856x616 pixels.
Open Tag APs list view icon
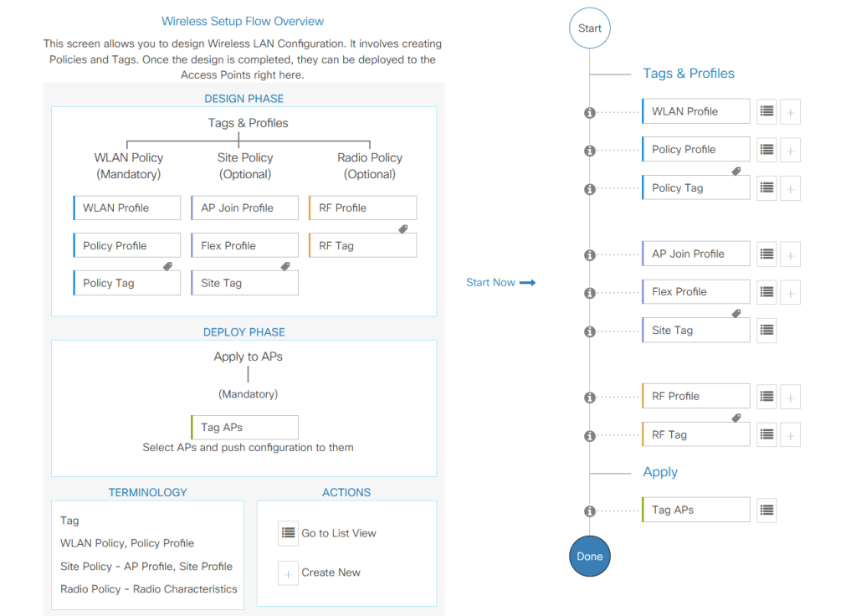(x=766, y=510)
